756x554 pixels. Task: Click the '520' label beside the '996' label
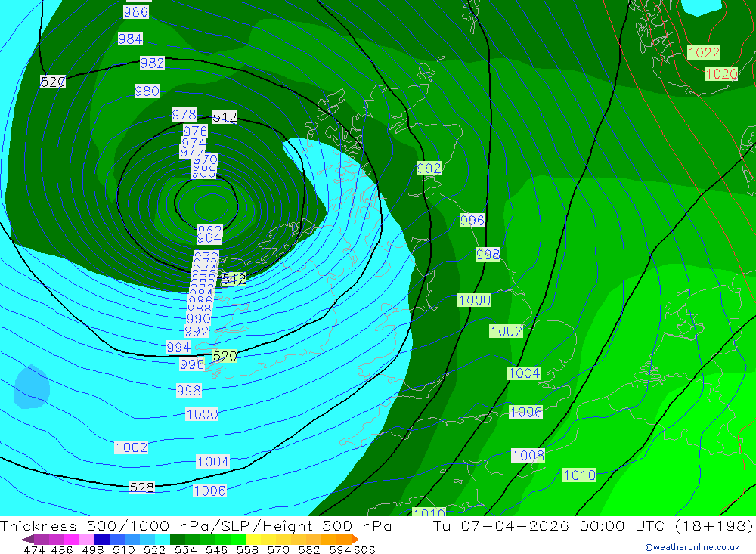[x=225, y=356]
